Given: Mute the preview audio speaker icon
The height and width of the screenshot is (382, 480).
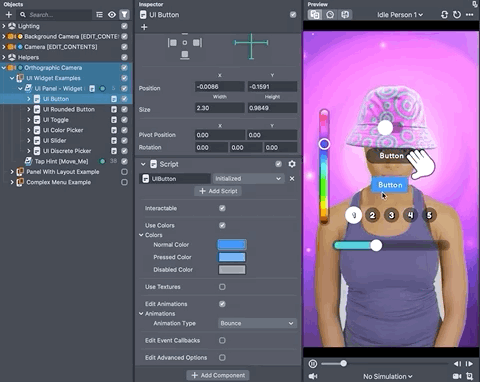Looking at the screenshot, I should point(313,376).
